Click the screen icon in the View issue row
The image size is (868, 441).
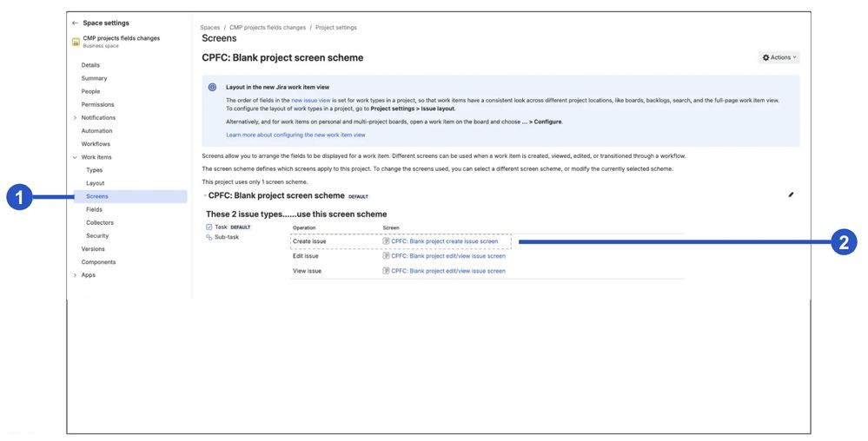(x=386, y=271)
